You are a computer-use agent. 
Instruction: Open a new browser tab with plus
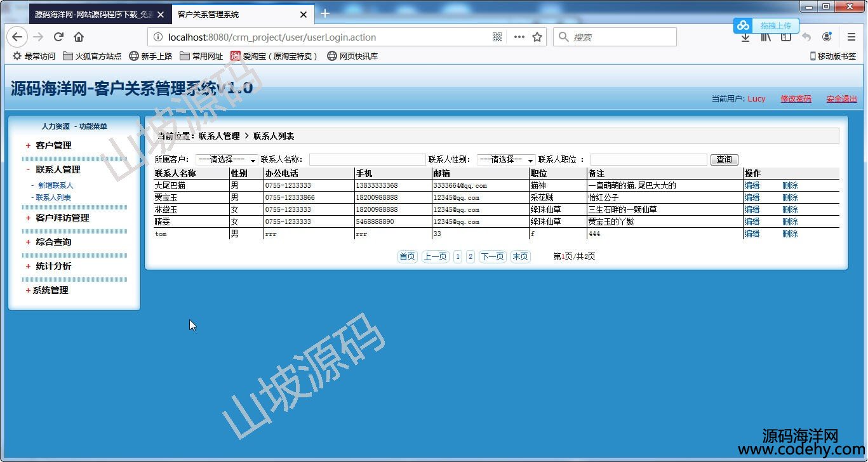[325, 13]
